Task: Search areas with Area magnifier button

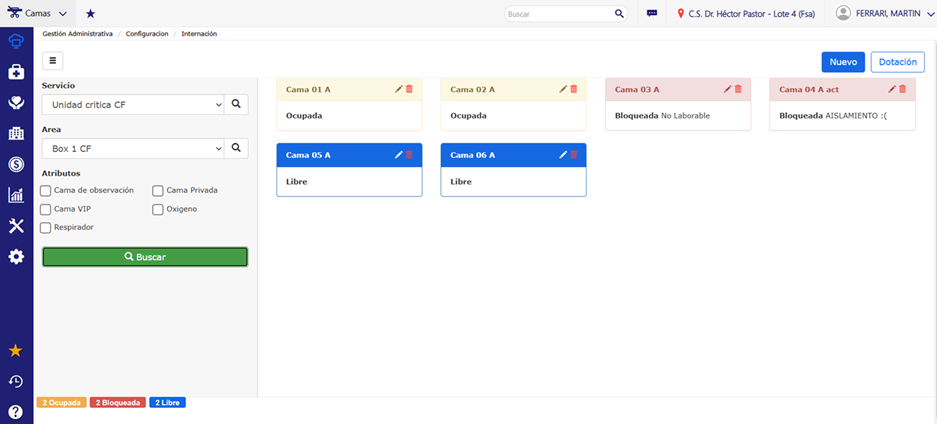Action: (x=236, y=148)
